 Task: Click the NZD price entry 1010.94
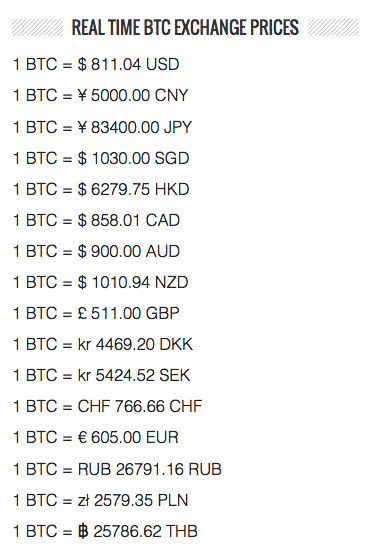101,283
